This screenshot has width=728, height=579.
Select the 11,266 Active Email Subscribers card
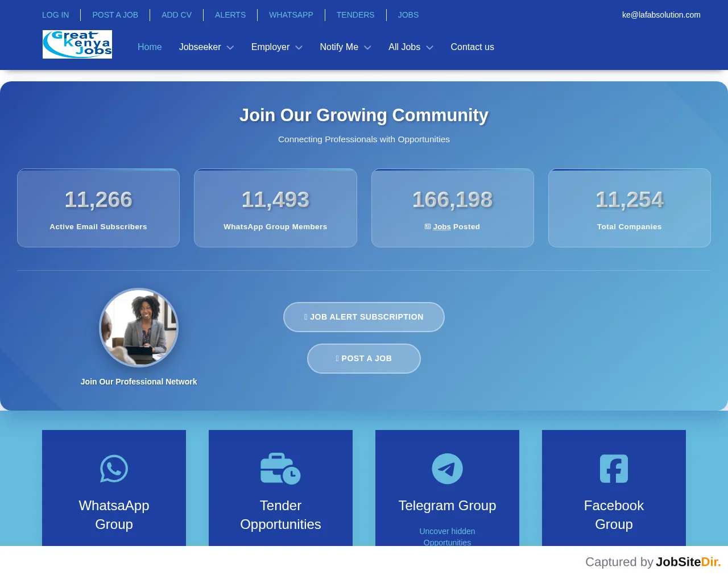click(x=98, y=208)
